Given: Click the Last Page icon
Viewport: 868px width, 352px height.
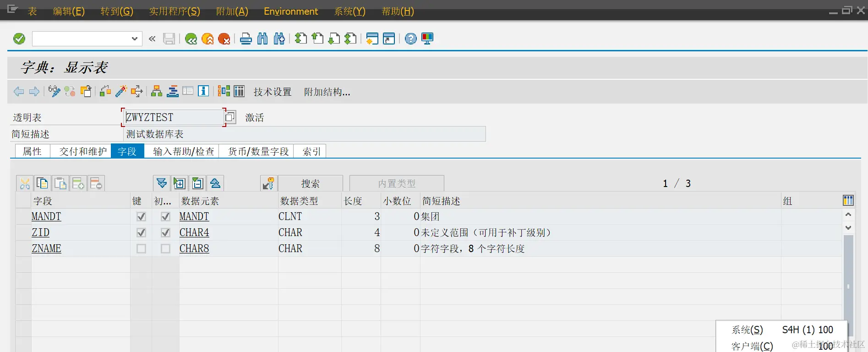Looking at the screenshot, I should click(x=350, y=39).
